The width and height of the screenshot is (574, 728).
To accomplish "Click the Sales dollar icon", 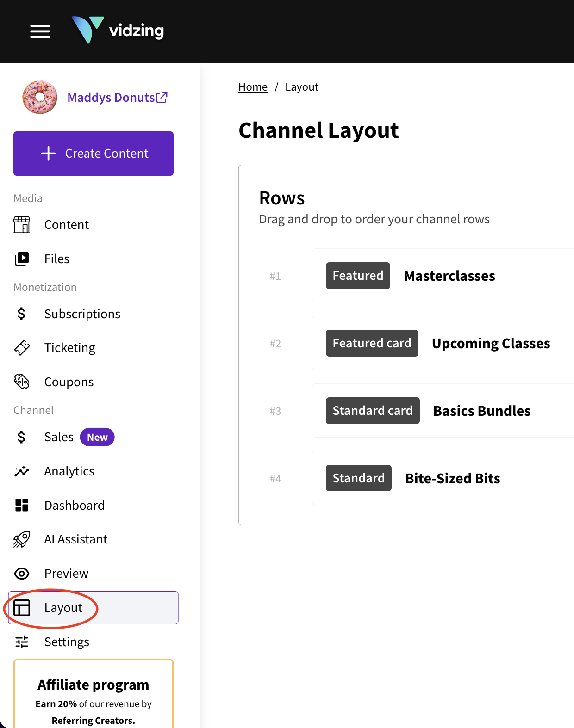I will click(21, 437).
